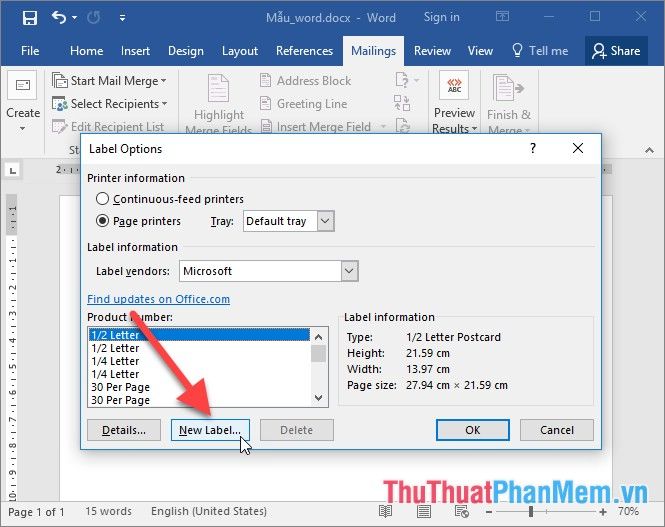The width and height of the screenshot is (665, 527).
Task: Click the 15 words count in status bar
Action: pyautogui.click(x=108, y=511)
